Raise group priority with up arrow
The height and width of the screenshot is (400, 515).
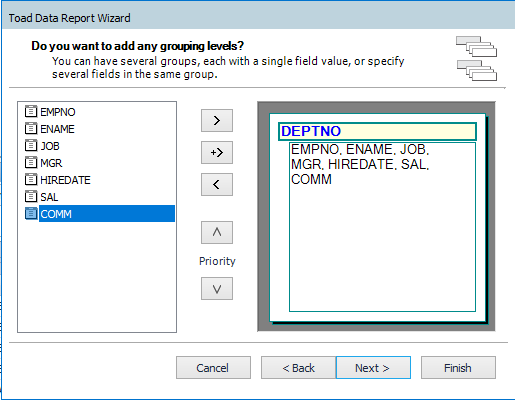click(217, 232)
